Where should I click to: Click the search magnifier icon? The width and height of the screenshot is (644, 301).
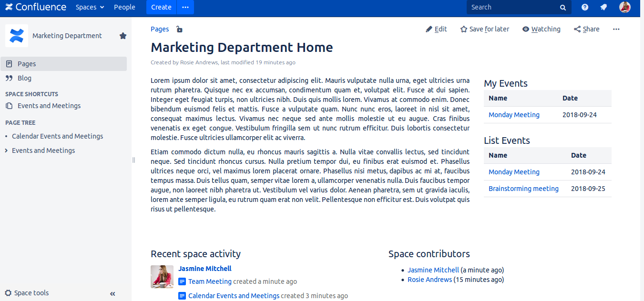pyautogui.click(x=563, y=8)
